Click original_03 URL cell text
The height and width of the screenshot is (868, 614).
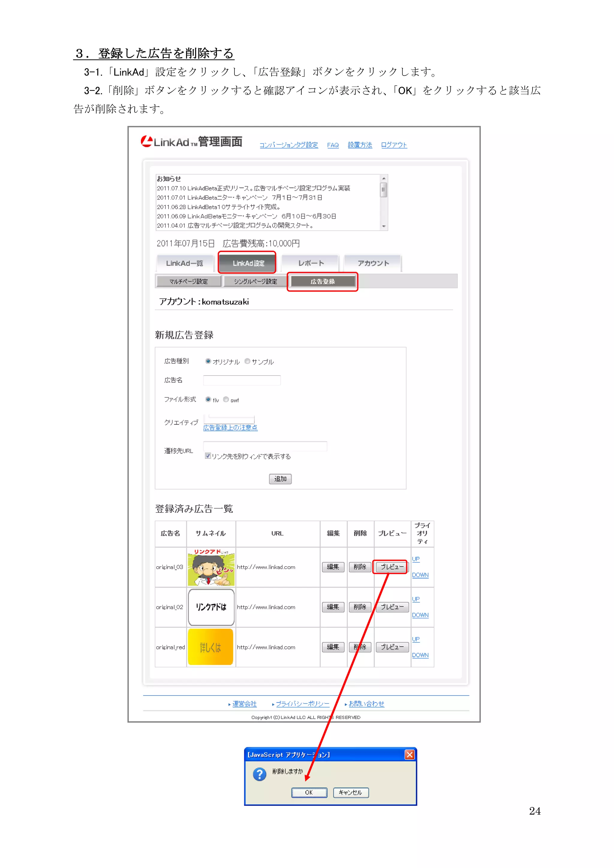click(266, 567)
